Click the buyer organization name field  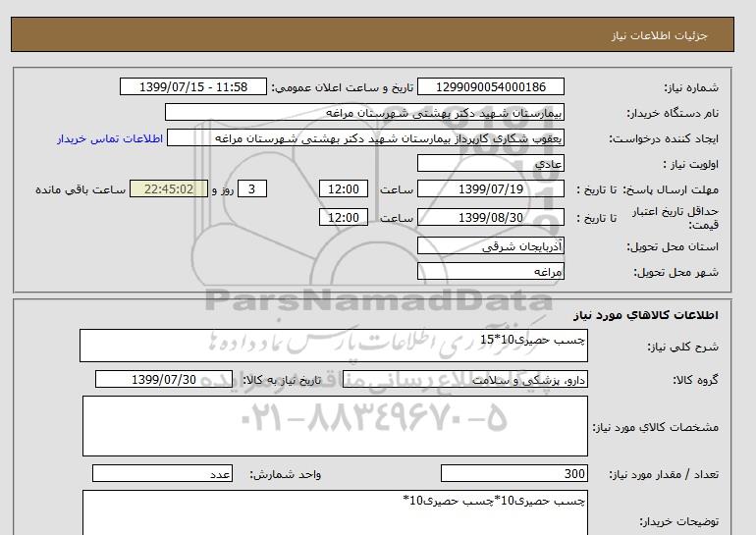[x=364, y=112]
